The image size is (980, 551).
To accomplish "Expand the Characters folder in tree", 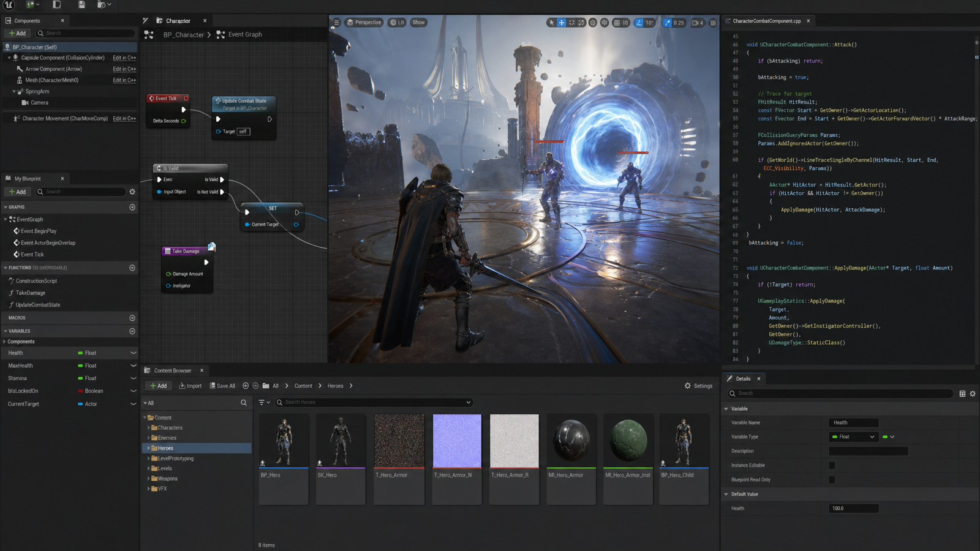I will 149,428.
